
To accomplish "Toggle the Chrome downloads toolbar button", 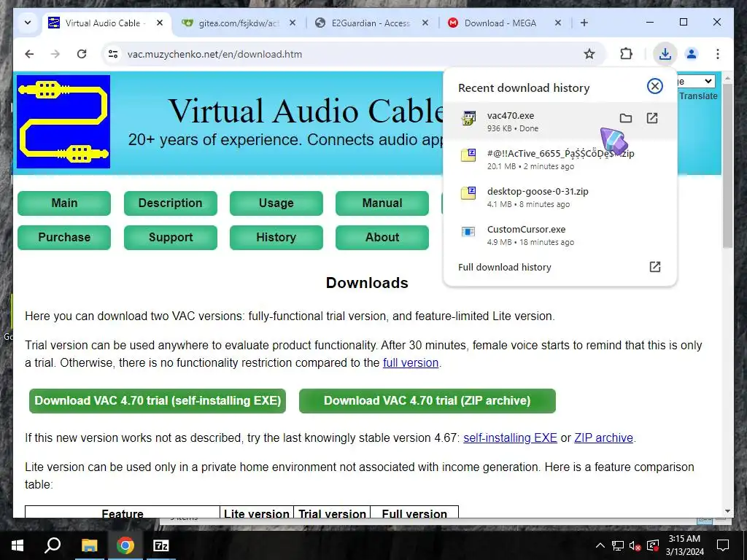I will point(665,54).
